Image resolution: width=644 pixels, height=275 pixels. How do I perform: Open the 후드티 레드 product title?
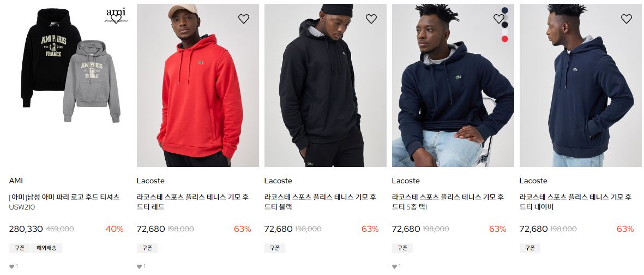[x=192, y=202]
